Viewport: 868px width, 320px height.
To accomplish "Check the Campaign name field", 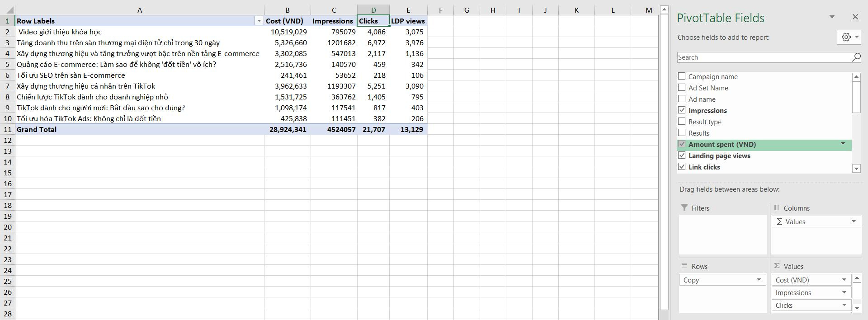I will tap(682, 76).
